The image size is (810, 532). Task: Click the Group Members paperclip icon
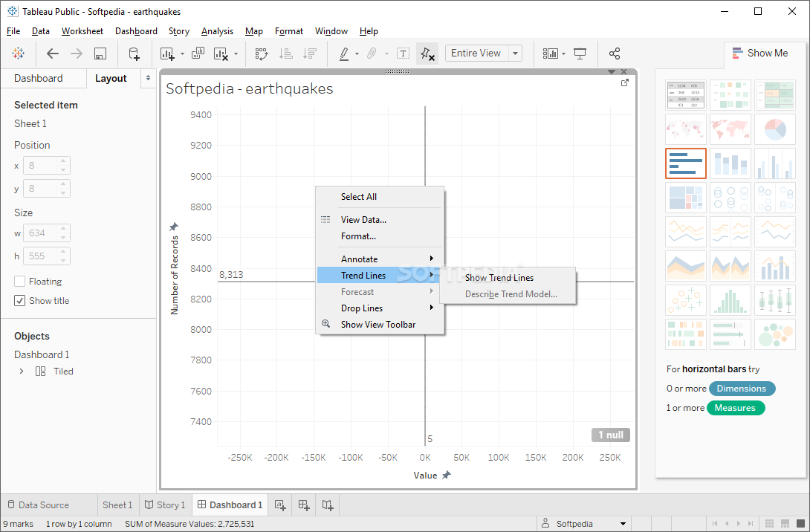pyautogui.click(x=372, y=53)
